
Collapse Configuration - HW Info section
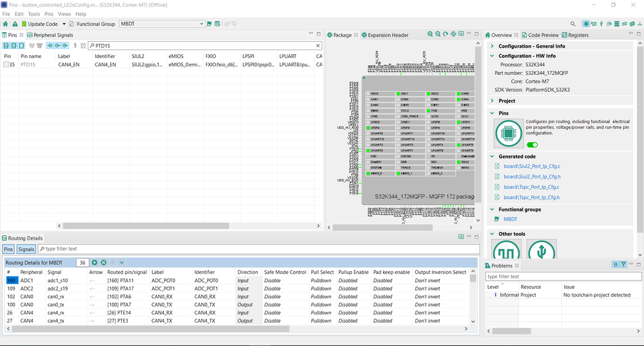coord(492,56)
